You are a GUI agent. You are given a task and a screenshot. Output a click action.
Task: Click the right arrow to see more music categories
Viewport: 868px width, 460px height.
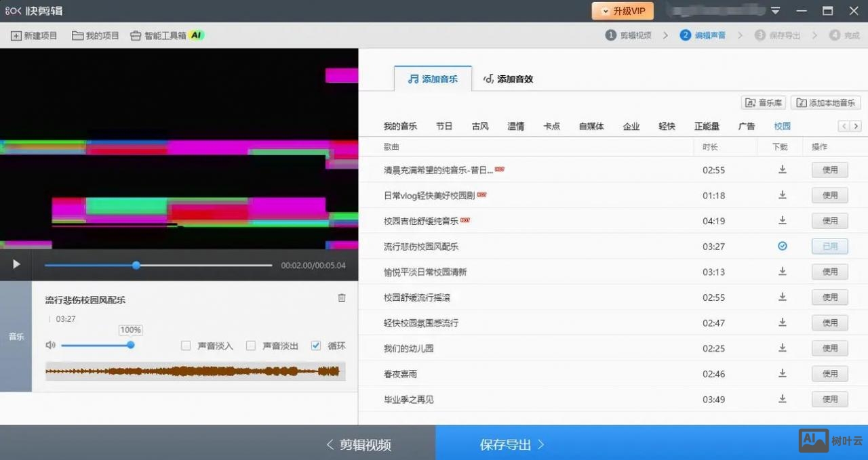[x=856, y=126]
